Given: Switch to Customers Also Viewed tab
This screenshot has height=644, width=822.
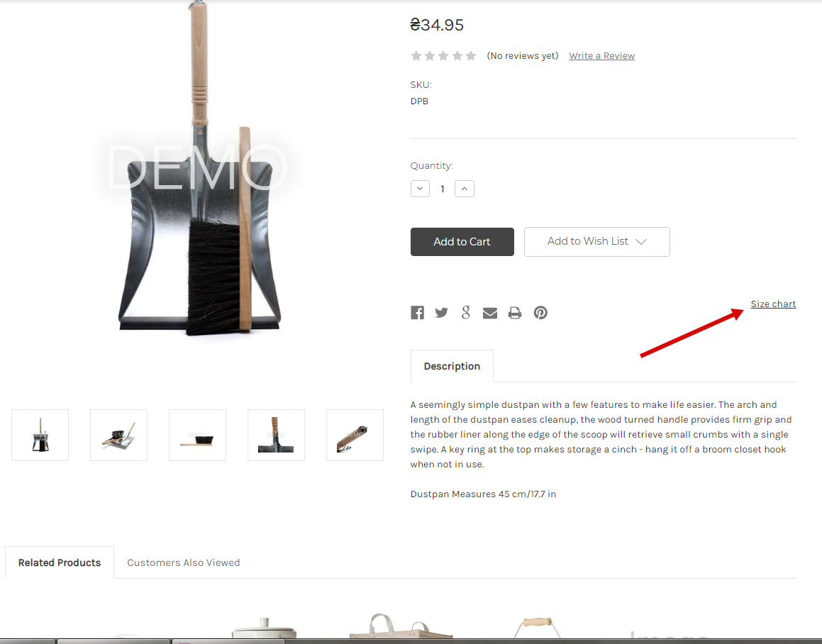Looking at the screenshot, I should coord(184,562).
